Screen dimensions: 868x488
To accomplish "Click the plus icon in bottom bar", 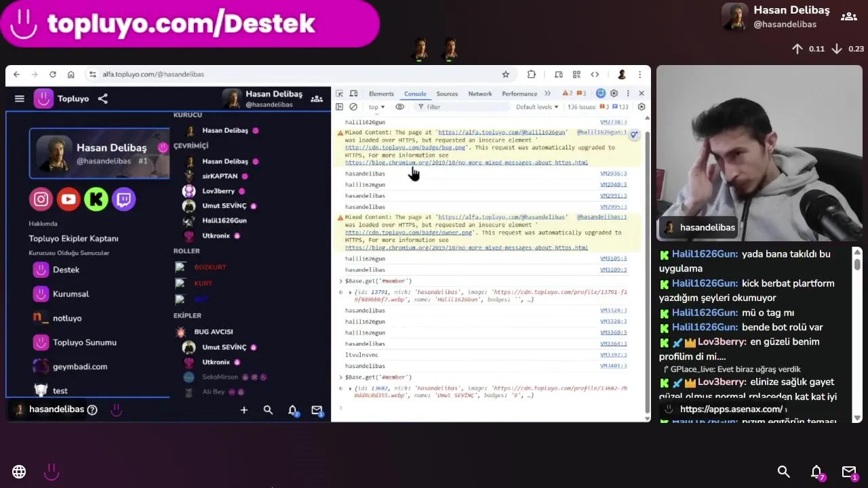I will [x=244, y=410].
